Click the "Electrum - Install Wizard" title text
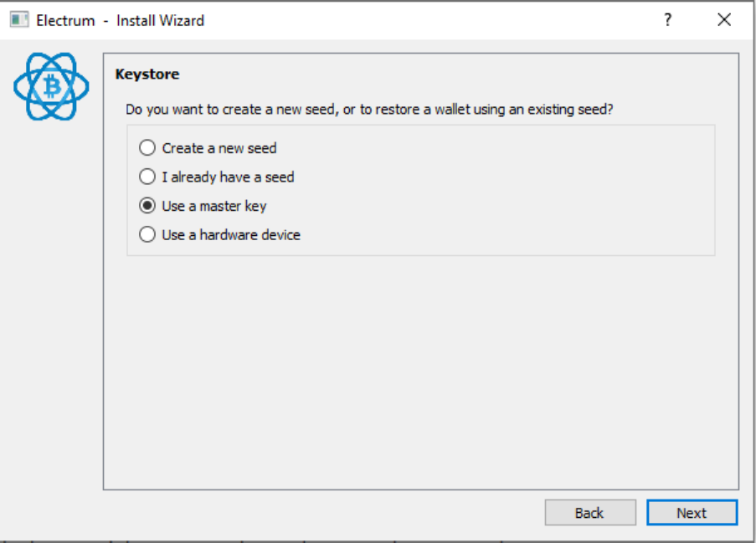 click(x=120, y=20)
